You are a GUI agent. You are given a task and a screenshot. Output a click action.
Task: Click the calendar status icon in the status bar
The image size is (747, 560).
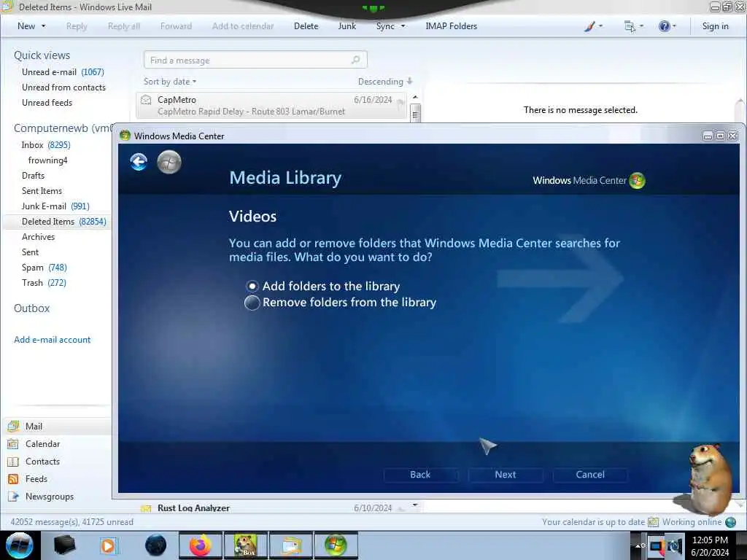[x=653, y=522]
